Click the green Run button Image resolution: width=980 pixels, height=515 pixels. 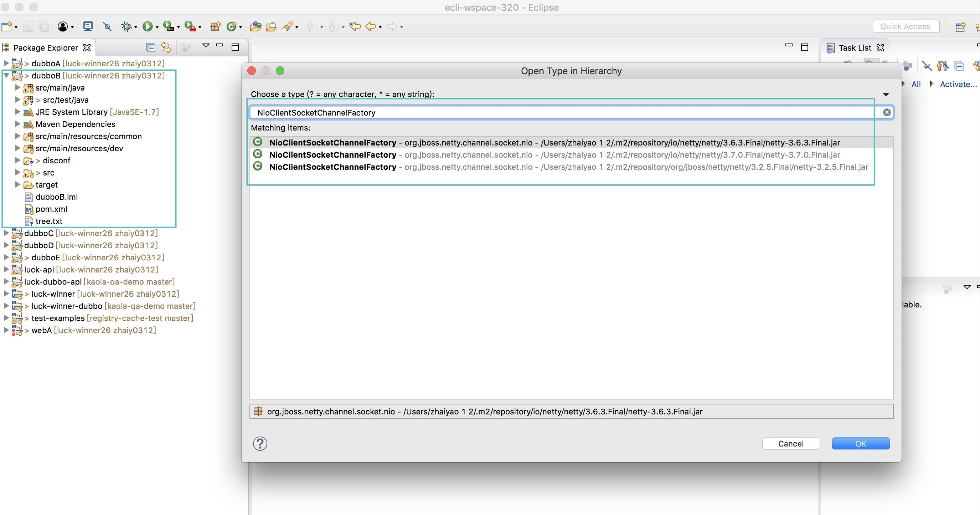pyautogui.click(x=147, y=26)
